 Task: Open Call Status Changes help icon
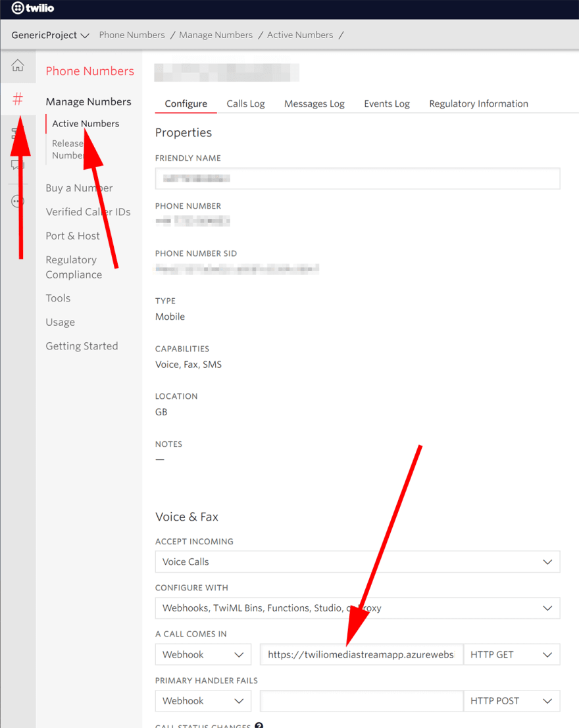coord(259,725)
